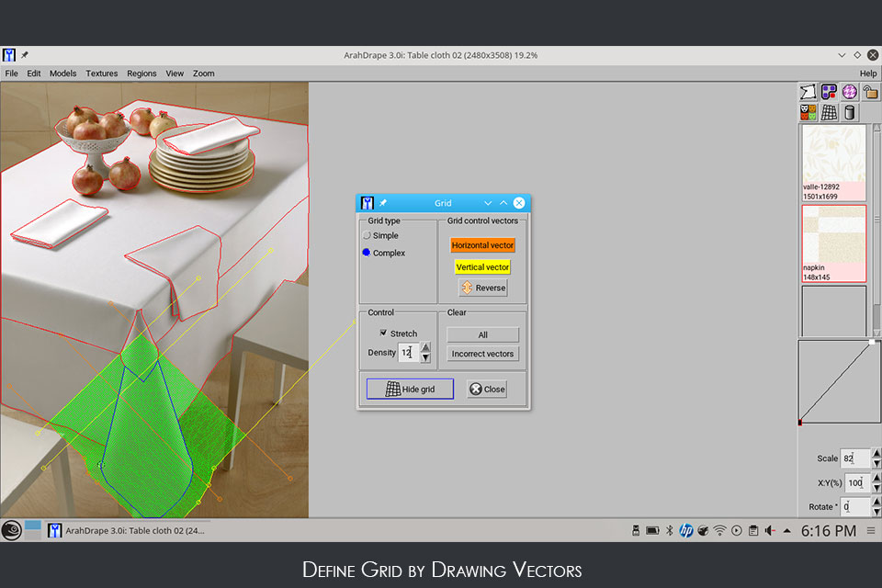Open the Zoom menu

(204, 73)
